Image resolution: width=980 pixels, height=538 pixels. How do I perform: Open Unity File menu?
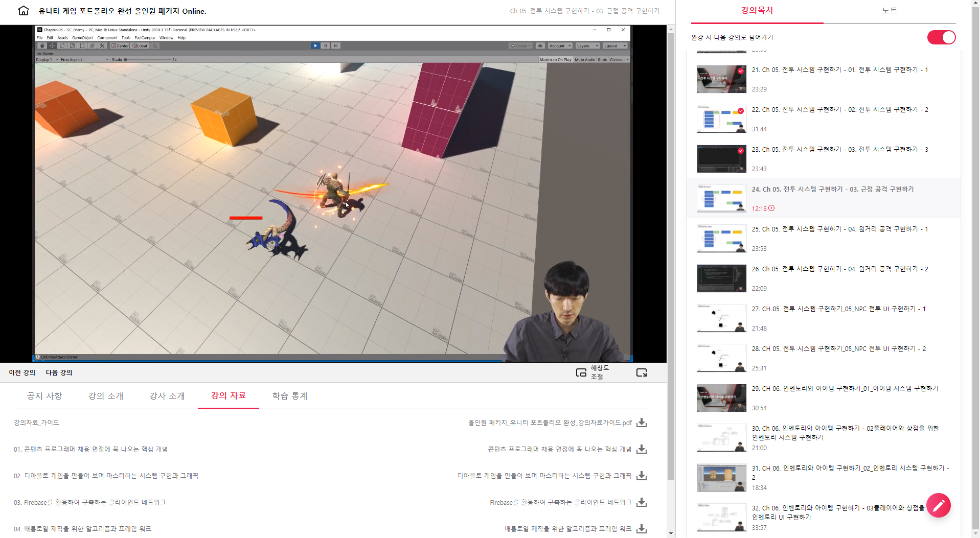pyautogui.click(x=40, y=37)
